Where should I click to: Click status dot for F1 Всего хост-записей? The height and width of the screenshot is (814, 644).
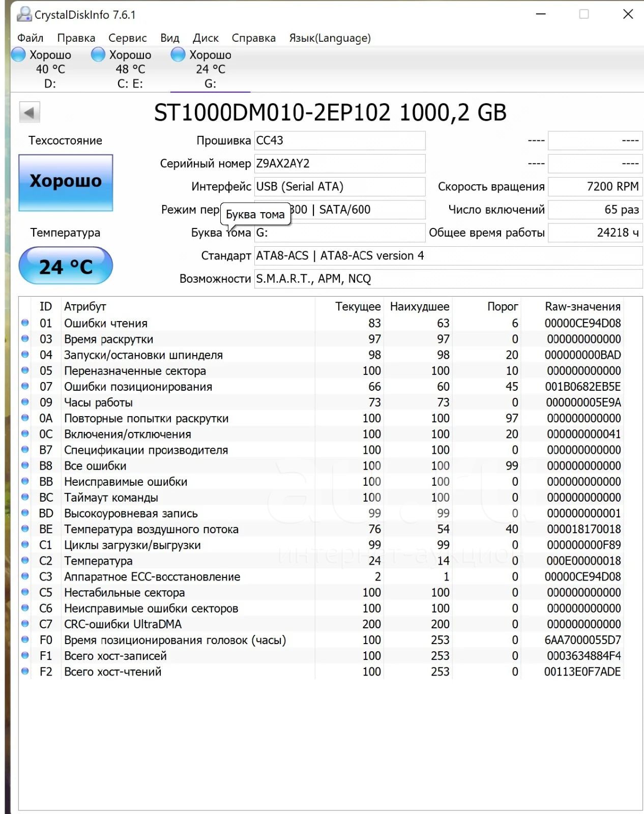[x=25, y=655]
